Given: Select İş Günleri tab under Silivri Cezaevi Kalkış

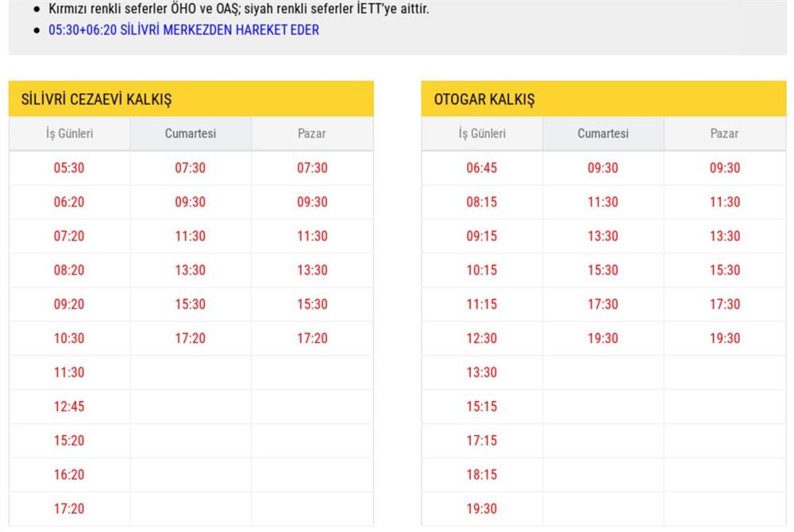Looking at the screenshot, I should [69, 133].
